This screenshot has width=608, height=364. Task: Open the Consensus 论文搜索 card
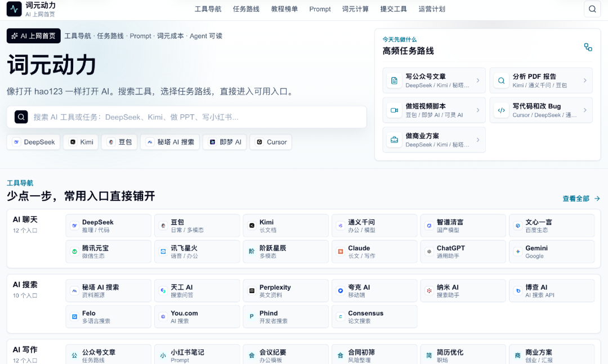coord(374,317)
